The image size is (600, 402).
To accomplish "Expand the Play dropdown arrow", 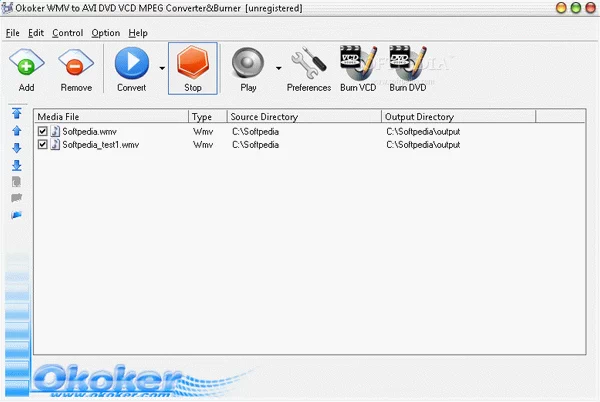I will 279,68.
